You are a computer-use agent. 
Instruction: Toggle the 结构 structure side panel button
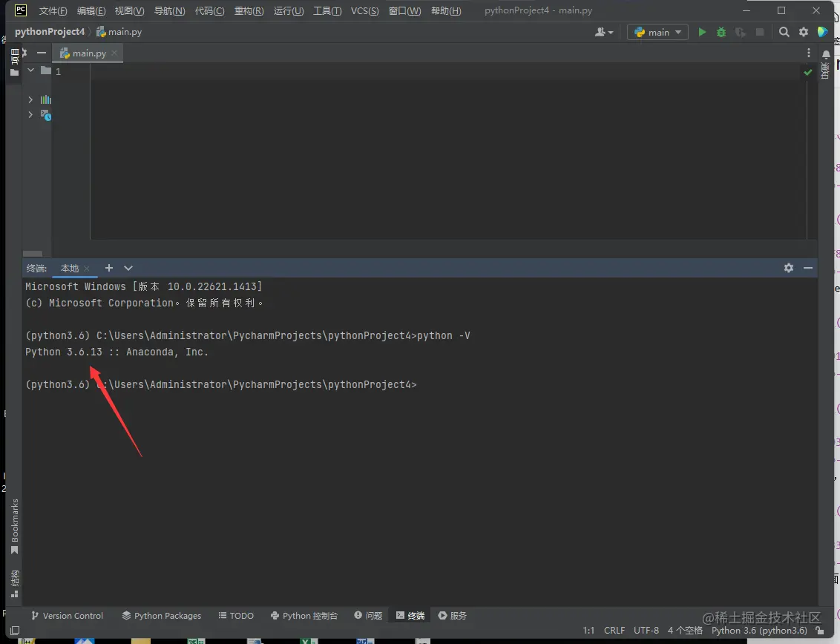tap(14, 584)
